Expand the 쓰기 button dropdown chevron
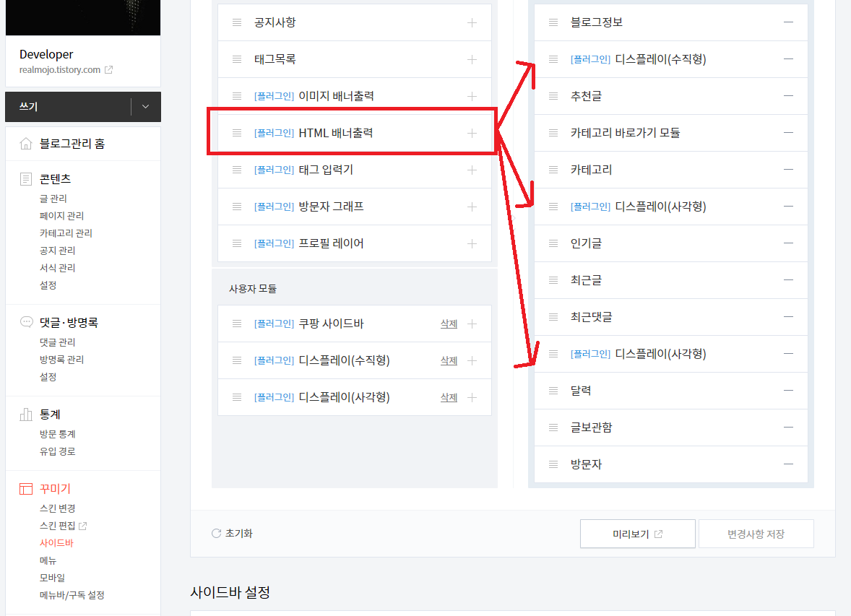851x616 pixels. (147, 106)
